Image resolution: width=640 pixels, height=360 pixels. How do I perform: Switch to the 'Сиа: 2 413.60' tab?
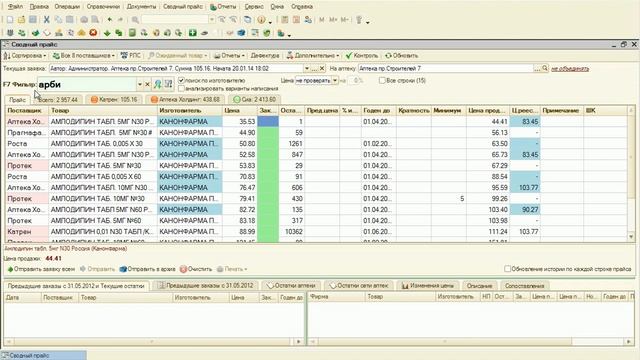click(254, 99)
